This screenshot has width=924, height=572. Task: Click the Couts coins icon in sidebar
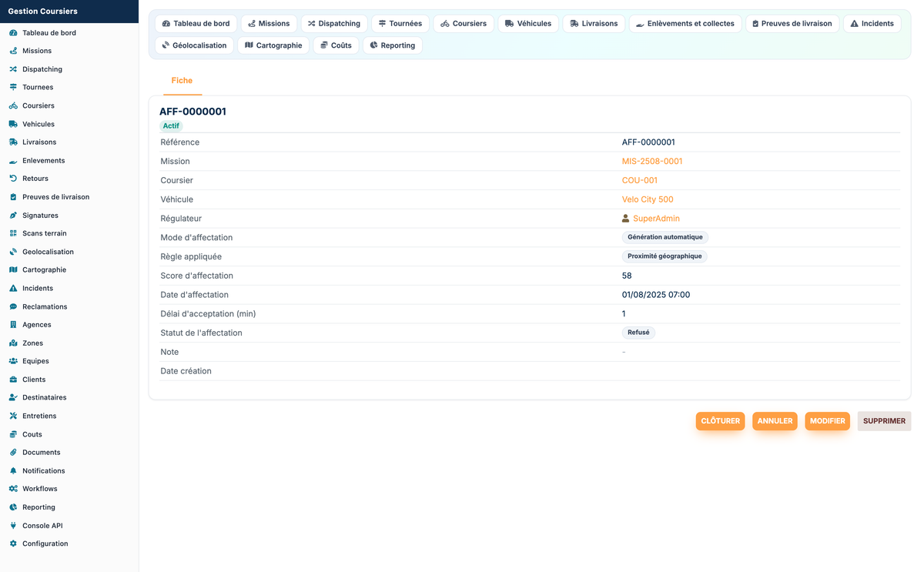coord(13,434)
